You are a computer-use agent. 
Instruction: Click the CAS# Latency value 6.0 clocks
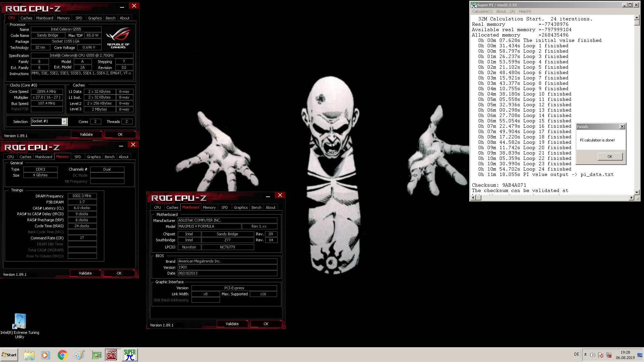[x=82, y=208]
